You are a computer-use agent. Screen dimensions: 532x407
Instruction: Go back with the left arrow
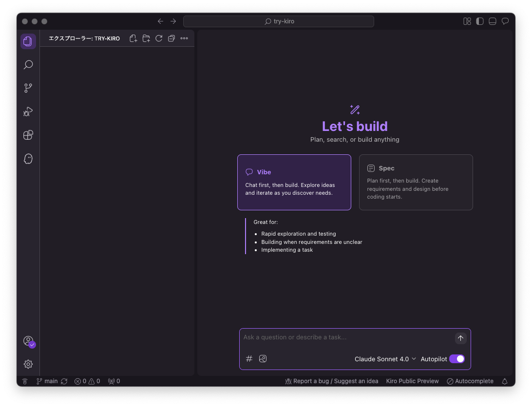pos(160,21)
